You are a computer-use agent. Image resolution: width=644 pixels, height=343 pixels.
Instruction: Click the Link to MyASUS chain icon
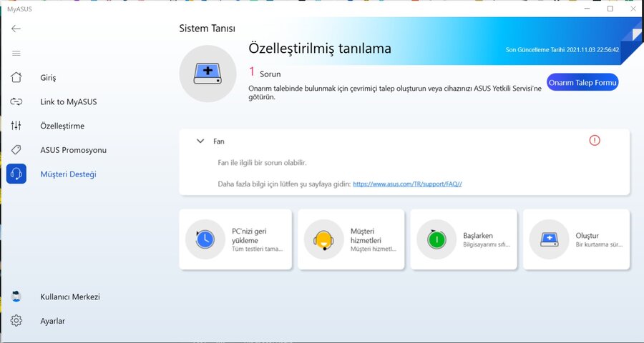[x=16, y=101]
